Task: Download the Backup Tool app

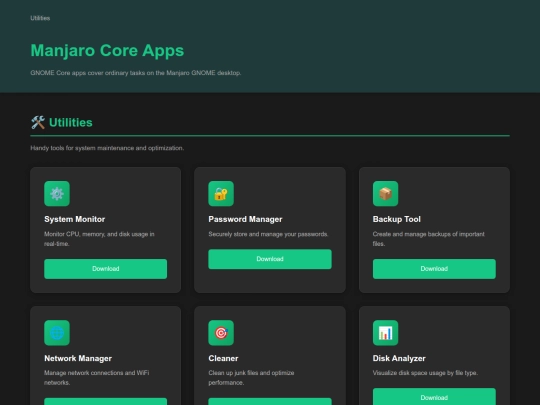Action: [434, 269]
